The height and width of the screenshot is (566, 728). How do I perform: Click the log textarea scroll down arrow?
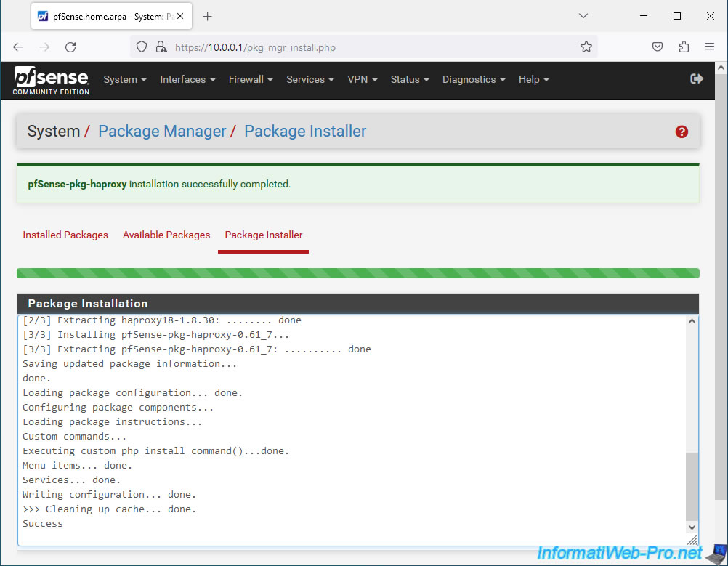coord(692,527)
